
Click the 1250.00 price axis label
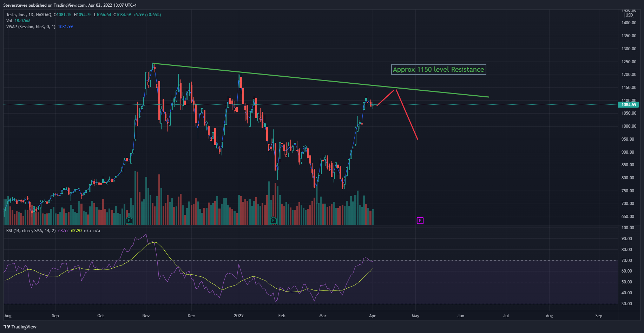629,62
